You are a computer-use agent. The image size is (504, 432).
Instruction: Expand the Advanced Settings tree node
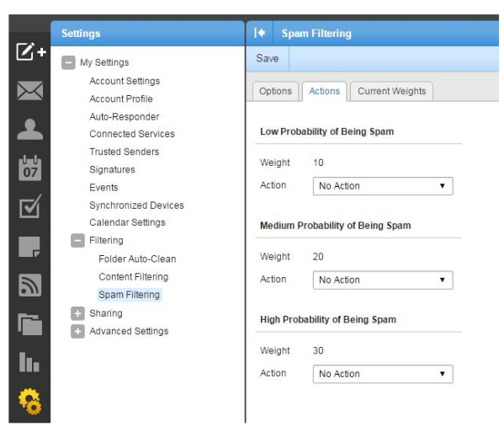(77, 332)
